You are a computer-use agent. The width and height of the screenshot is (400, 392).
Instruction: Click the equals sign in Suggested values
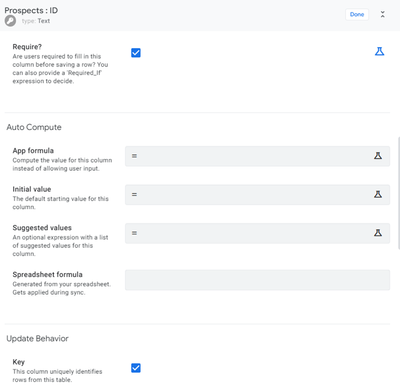(134, 233)
